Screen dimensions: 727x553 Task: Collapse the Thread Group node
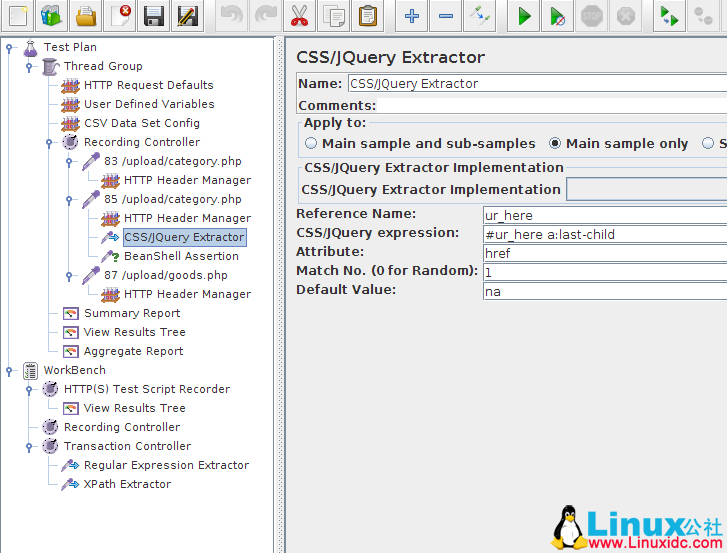pyautogui.click(x=30, y=66)
